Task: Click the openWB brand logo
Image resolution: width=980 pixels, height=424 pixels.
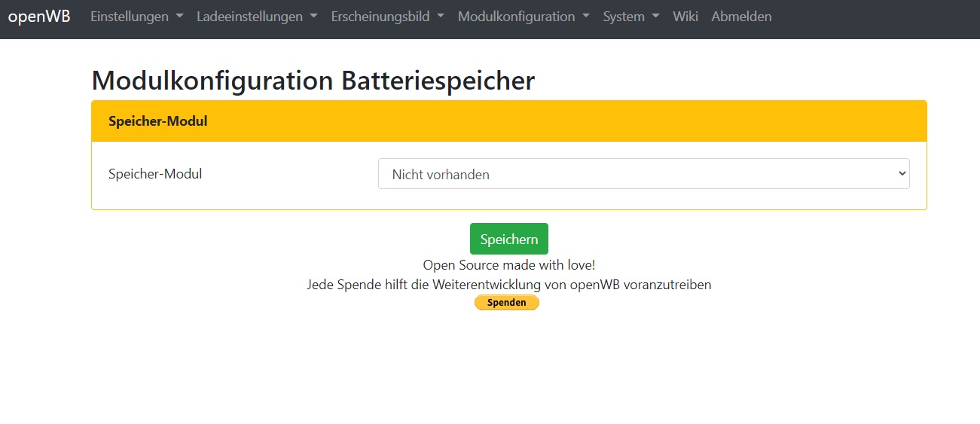Action: [39, 17]
